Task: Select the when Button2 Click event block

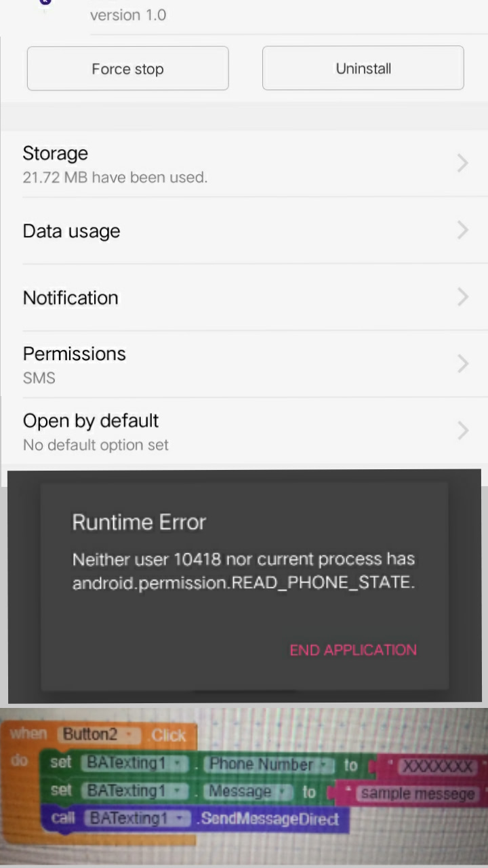Action: [x=102, y=734]
